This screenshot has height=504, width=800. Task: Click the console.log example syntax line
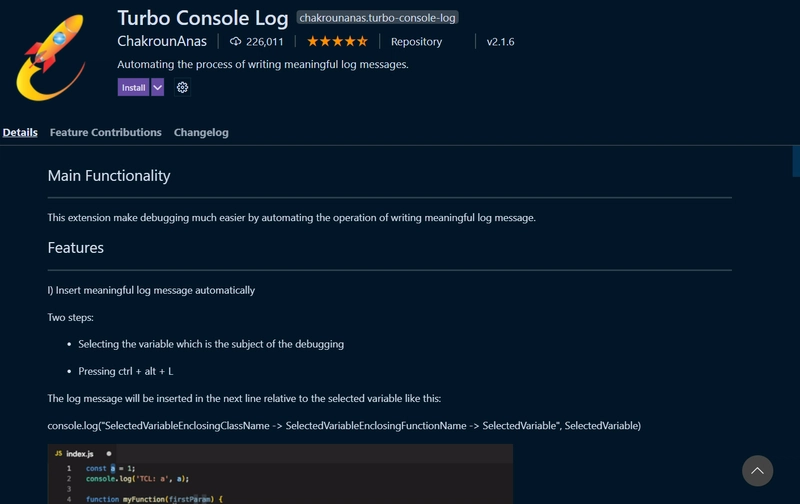click(344, 425)
